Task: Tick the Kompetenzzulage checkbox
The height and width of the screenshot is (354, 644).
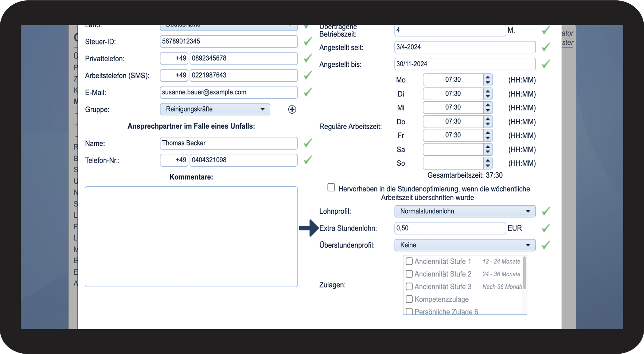Action: point(409,299)
